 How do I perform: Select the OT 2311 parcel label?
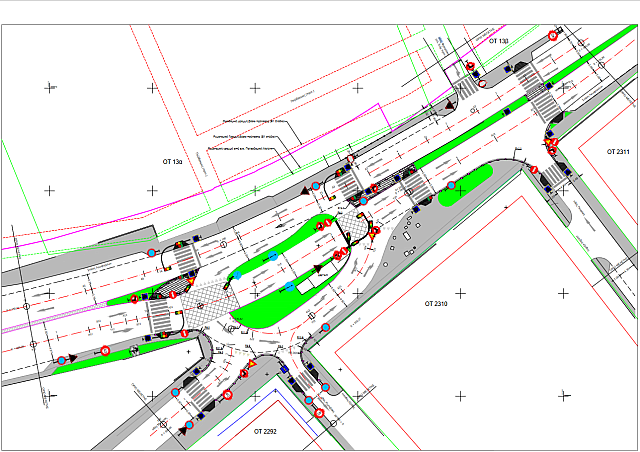tap(617, 151)
